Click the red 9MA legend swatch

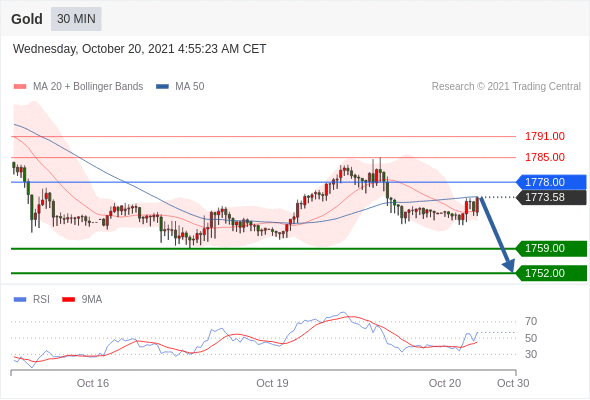pos(68,300)
